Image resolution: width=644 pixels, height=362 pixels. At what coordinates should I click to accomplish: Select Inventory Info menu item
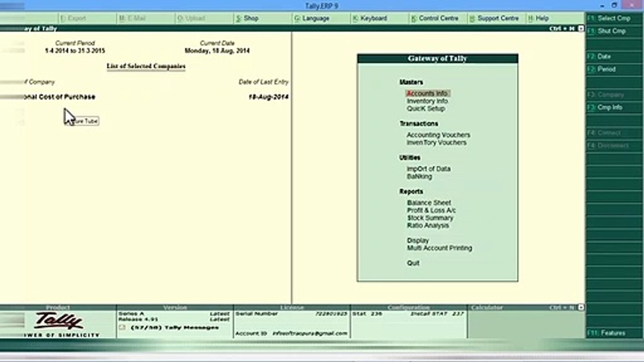coord(427,101)
